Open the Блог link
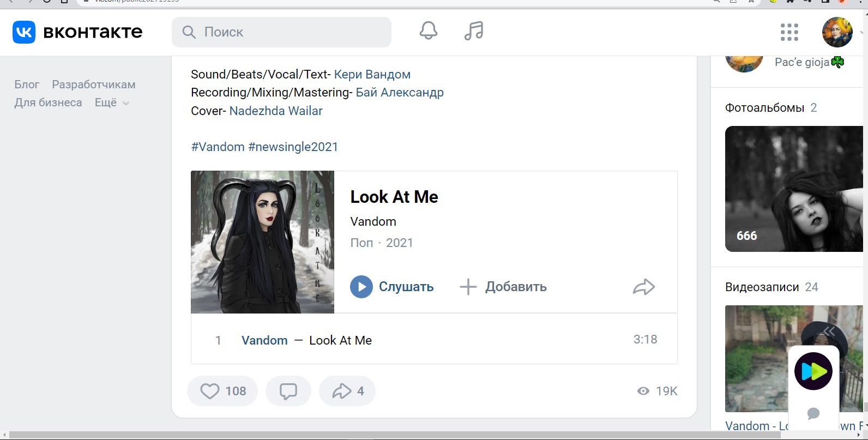The height and width of the screenshot is (440, 868). click(27, 85)
